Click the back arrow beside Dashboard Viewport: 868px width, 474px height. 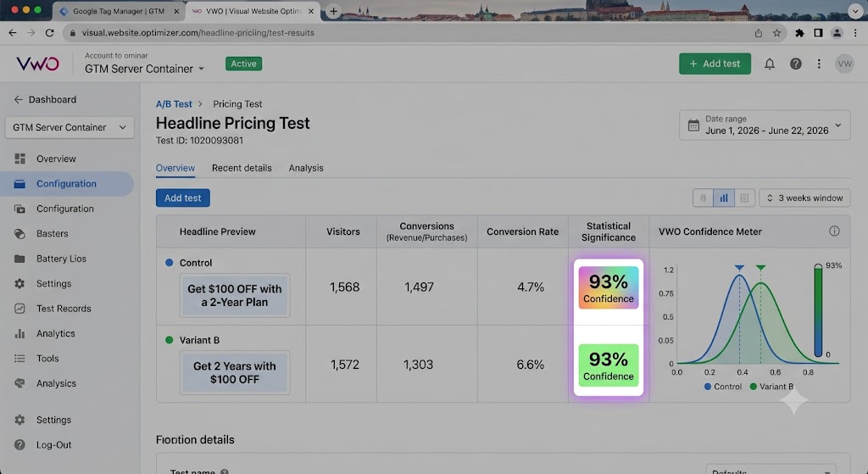(19, 100)
